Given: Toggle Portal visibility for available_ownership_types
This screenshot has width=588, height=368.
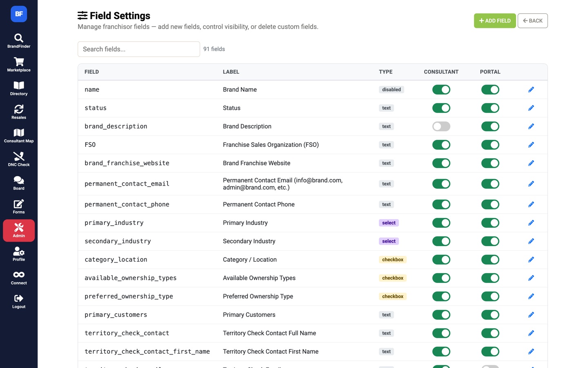Looking at the screenshot, I should 490,278.
